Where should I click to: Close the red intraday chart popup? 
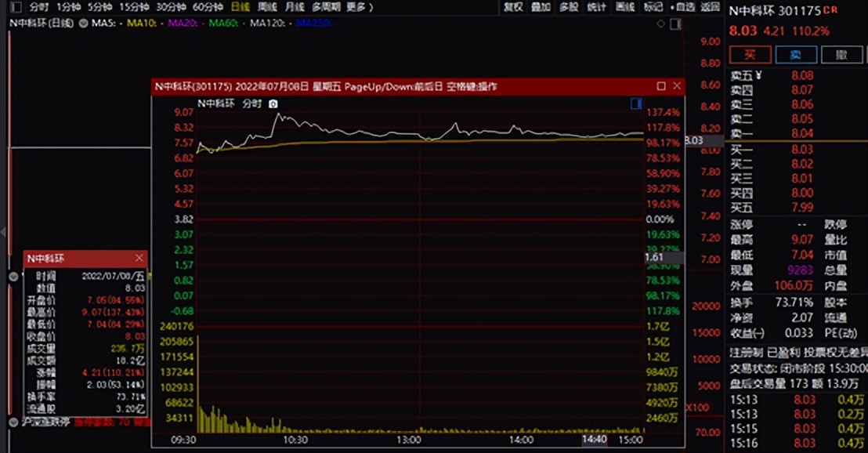[x=677, y=86]
